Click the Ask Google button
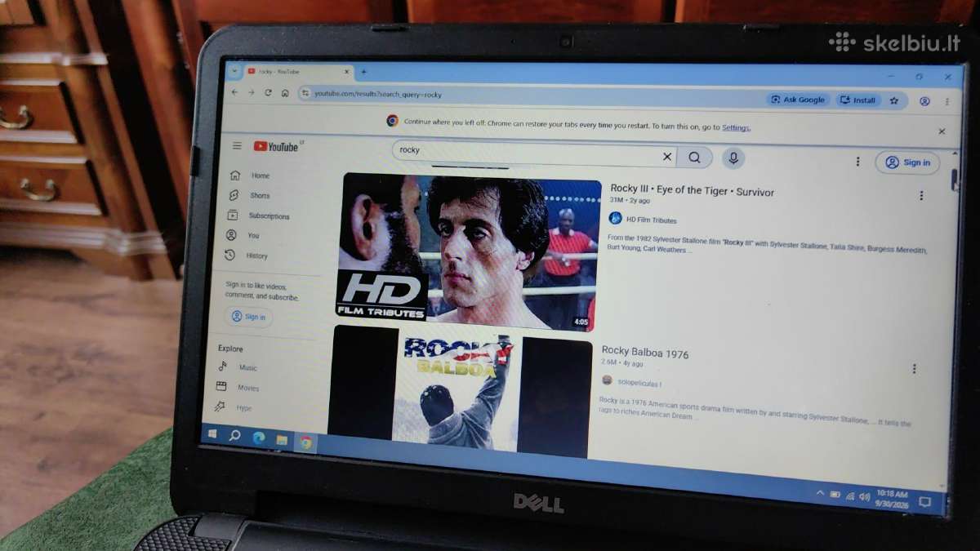The height and width of the screenshot is (551, 980). point(798,100)
